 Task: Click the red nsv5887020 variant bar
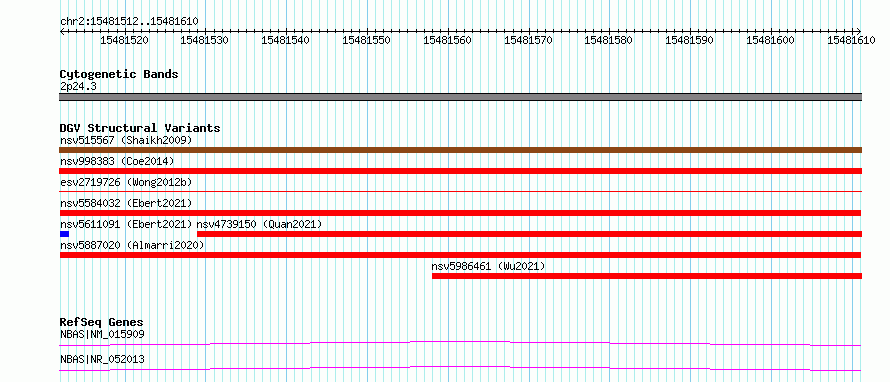(460, 255)
